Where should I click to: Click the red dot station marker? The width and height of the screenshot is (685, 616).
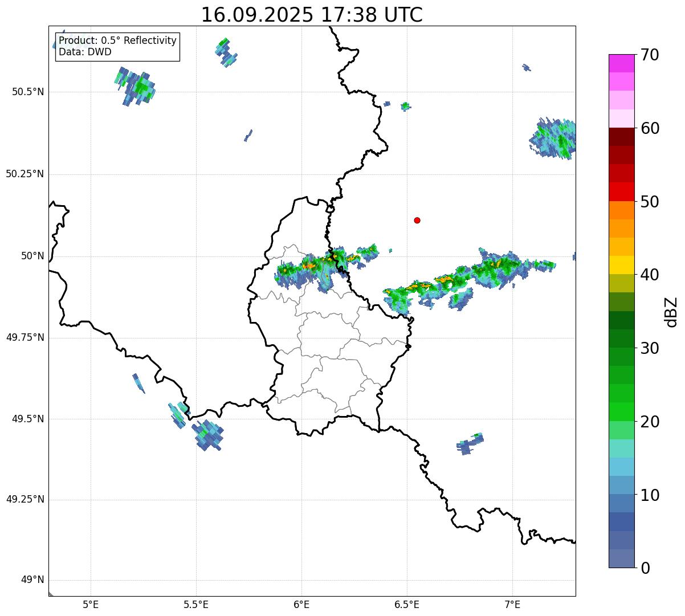(x=417, y=221)
